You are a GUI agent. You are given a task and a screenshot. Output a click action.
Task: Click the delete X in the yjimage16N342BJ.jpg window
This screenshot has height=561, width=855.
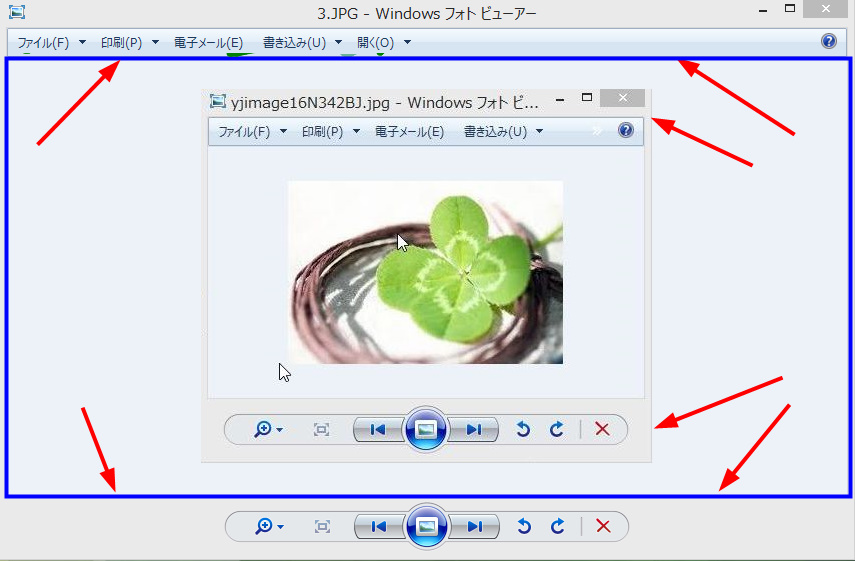[602, 429]
